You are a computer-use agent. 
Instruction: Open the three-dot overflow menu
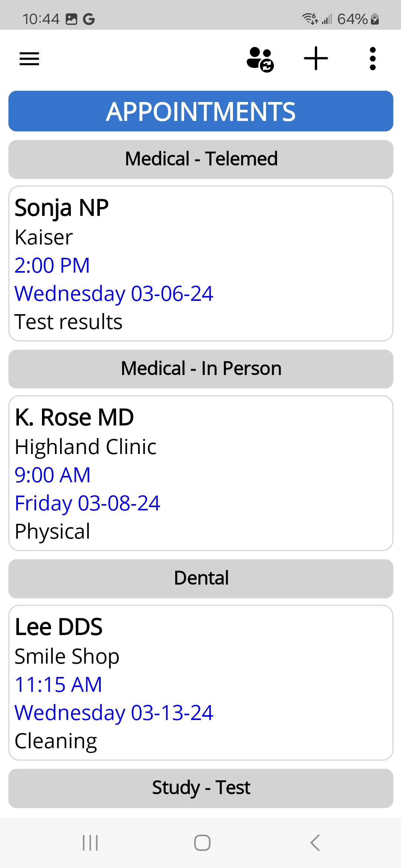[372, 59]
